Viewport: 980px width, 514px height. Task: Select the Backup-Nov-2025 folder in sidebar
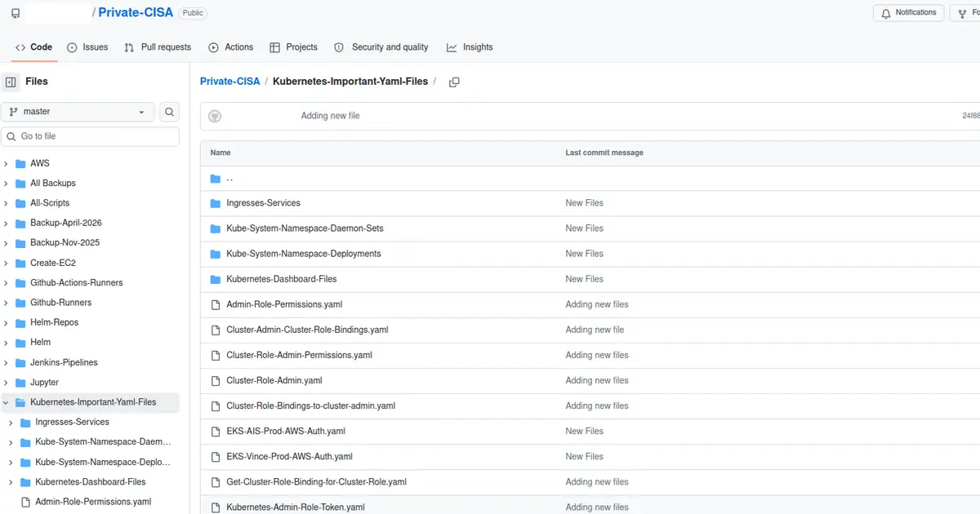(65, 243)
